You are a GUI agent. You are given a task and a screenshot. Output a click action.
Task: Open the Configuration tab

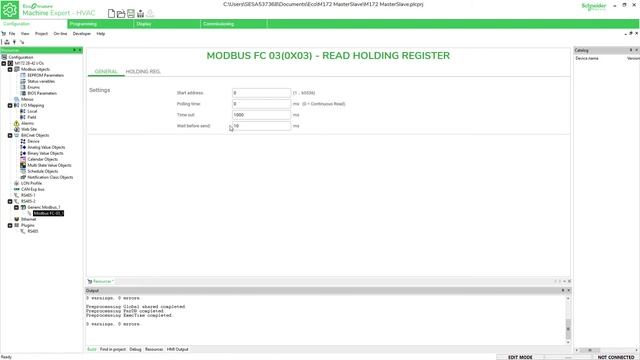[34, 24]
